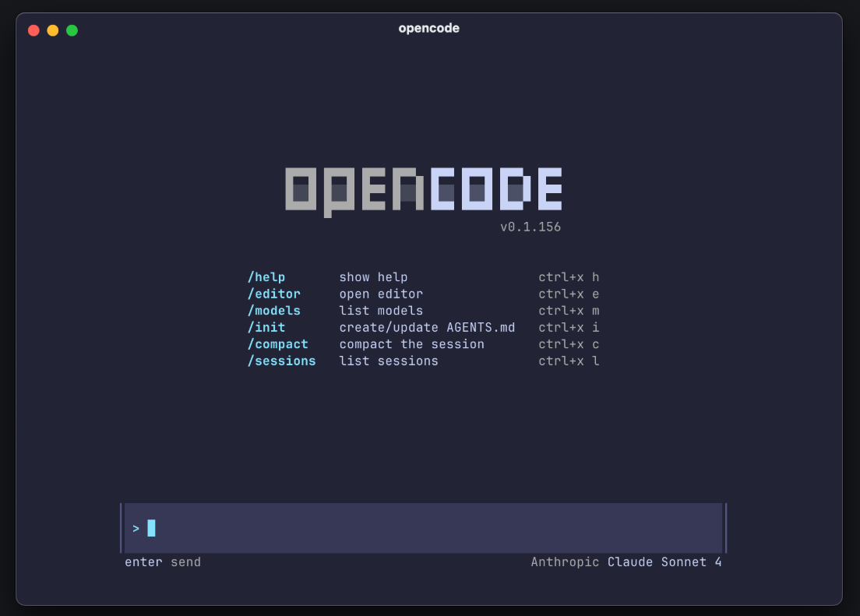The width and height of the screenshot is (860, 616).
Task: Focus the prompt input field
Action: [424, 528]
